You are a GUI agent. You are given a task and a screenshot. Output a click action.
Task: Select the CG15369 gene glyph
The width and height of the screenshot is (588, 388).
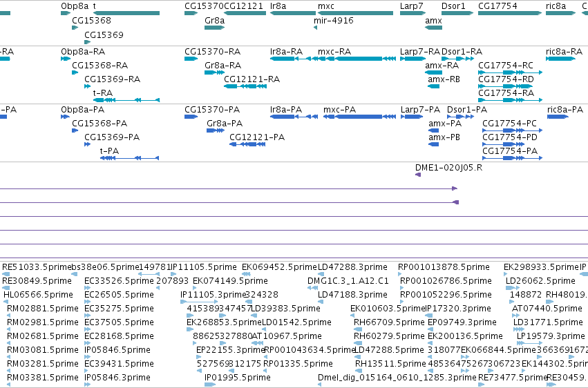[87, 42]
